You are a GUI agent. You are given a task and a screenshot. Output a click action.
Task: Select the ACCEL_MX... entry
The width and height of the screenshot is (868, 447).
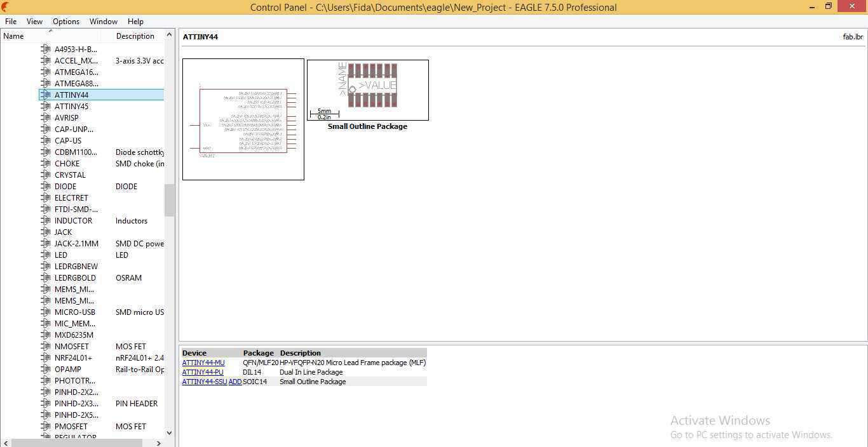pos(76,60)
